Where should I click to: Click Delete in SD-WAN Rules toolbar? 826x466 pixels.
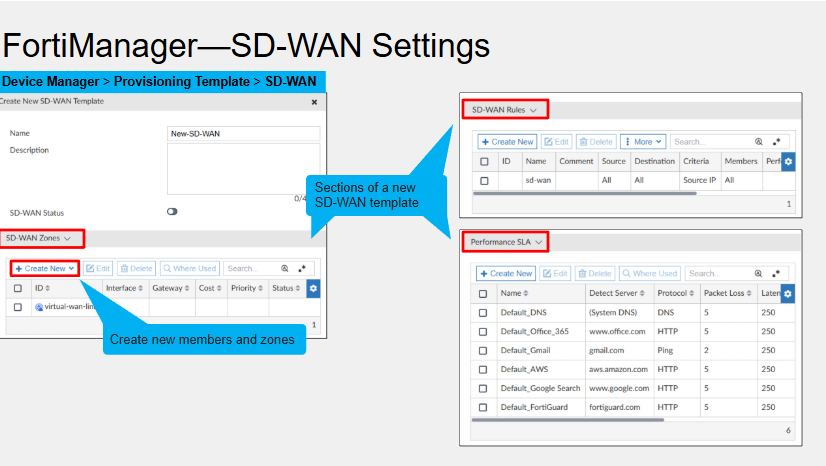596,142
